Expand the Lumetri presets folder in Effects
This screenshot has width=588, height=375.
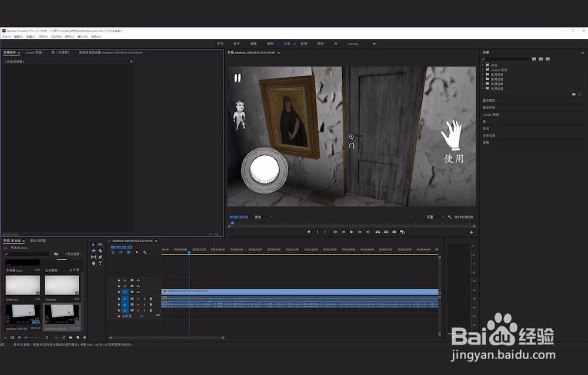point(483,70)
